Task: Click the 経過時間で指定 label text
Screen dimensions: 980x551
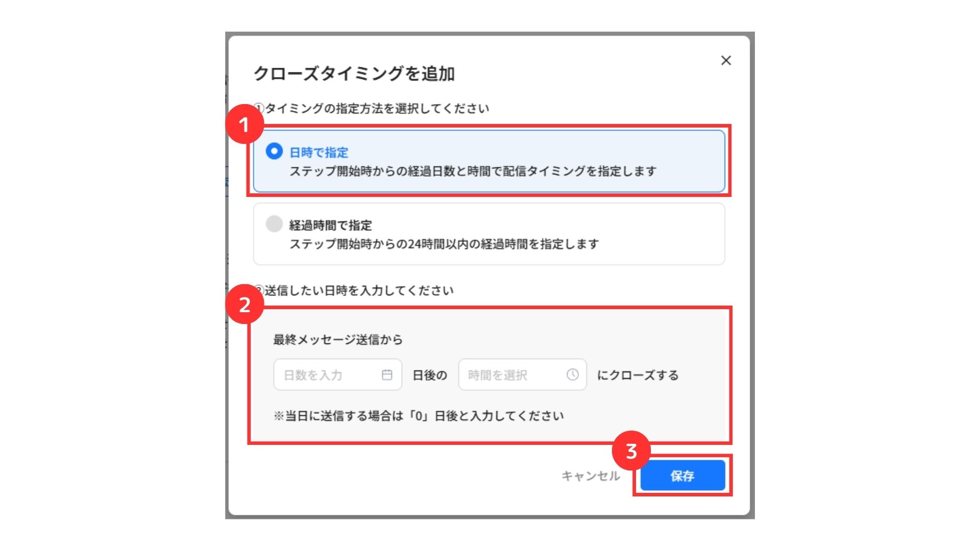Action: (331, 226)
